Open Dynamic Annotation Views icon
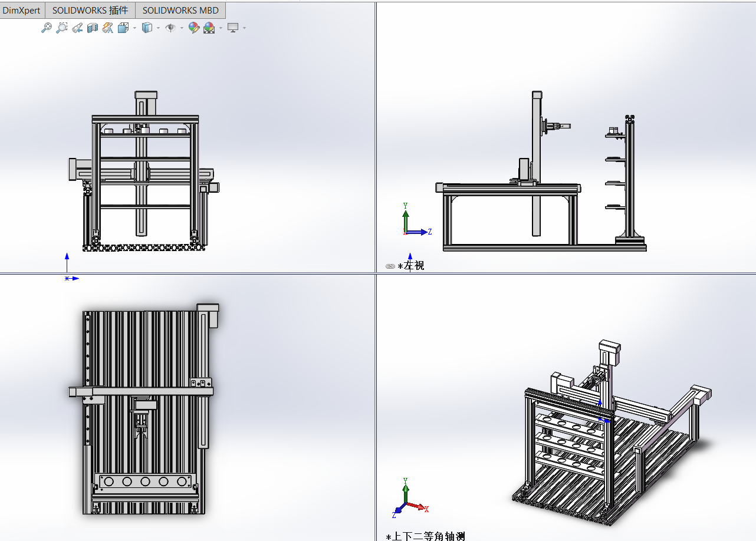The height and width of the screenshot is (541, 756). point(108,28)
